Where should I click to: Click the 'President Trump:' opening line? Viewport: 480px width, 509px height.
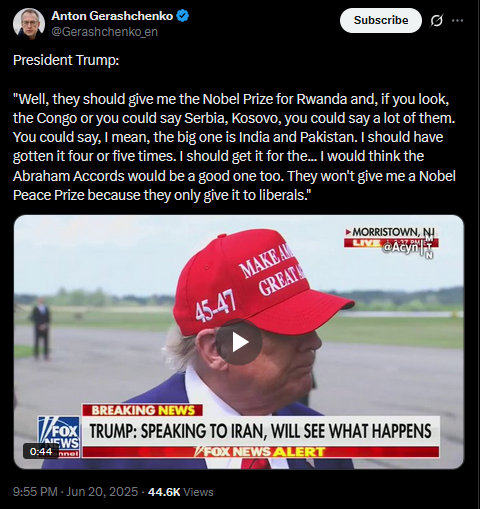66,60
